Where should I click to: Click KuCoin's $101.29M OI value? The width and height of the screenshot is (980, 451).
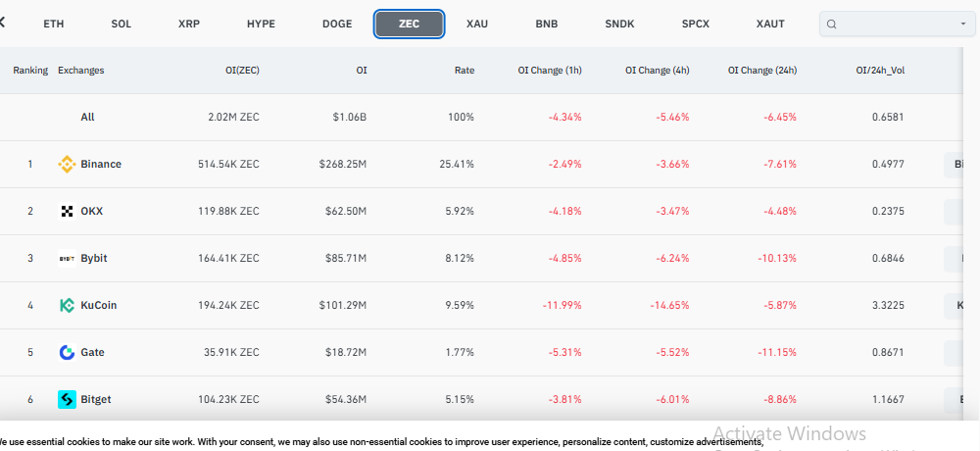tap(343, 305)
